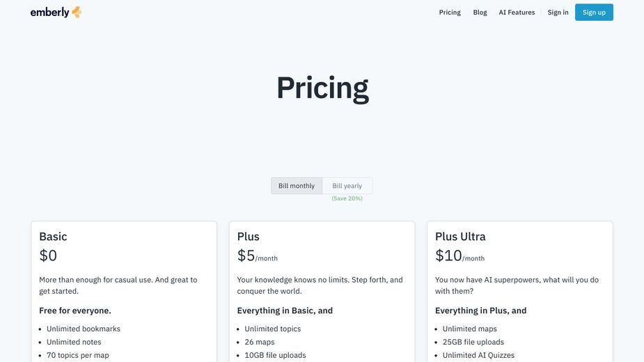Switch to Bill yearly billing

[347, 186]
